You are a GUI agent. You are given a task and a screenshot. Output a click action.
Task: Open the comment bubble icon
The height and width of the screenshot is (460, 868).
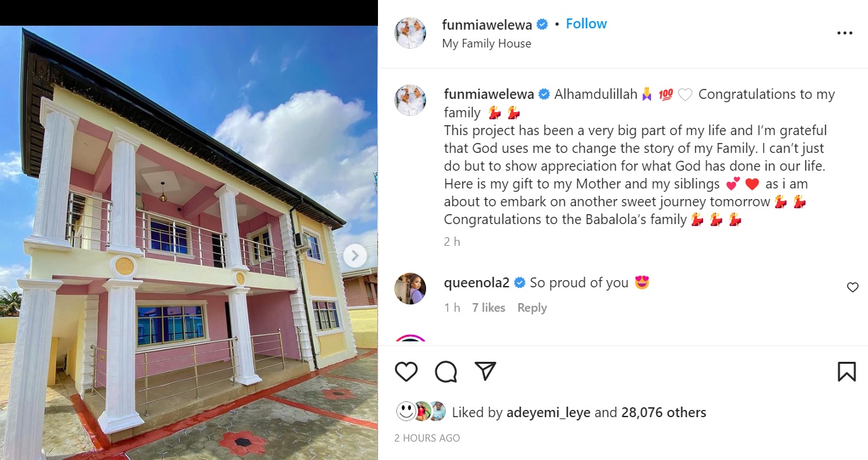tap(446, 372)
